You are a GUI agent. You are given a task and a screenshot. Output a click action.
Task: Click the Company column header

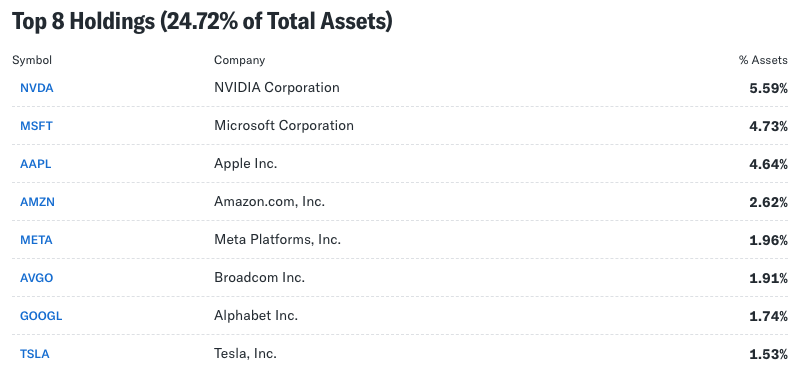[240, 60]
